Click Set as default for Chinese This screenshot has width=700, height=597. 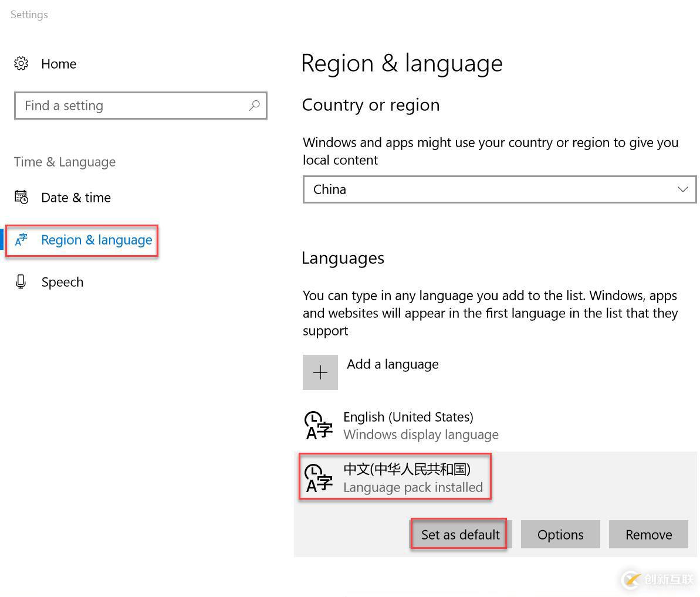459,534
